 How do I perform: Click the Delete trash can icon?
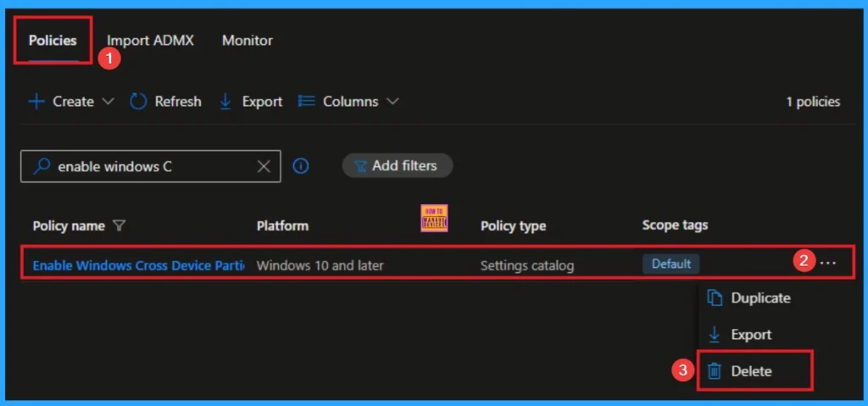[715, 370]
